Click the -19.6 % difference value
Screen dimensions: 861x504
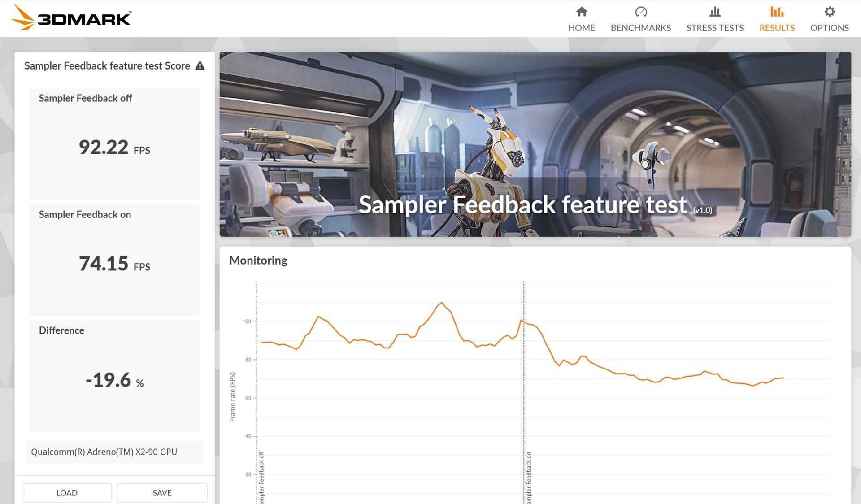pyautogui.click(x=114, y=380)
